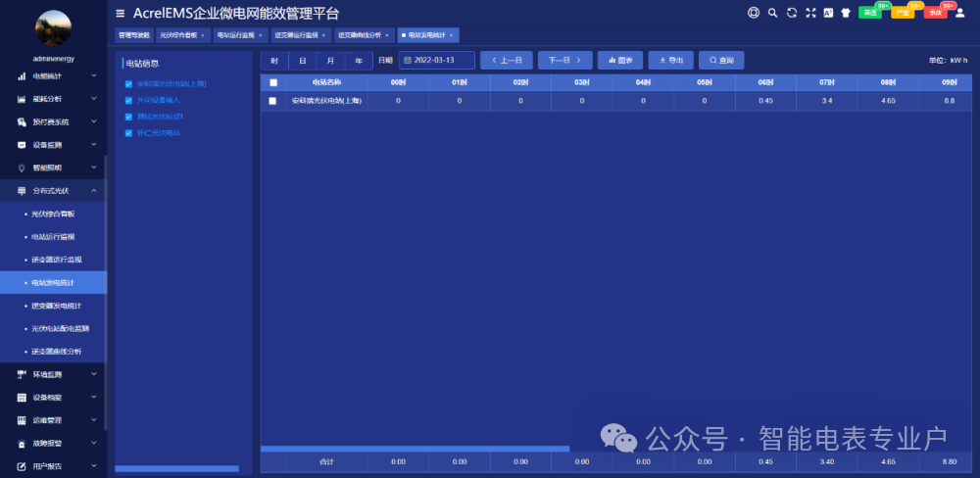Open the circular help icon in header

[x=754, y=13]
